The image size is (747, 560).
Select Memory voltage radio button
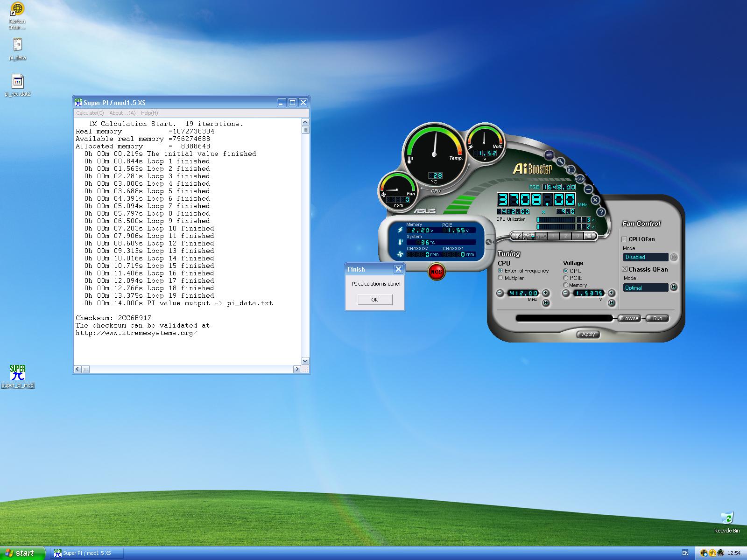click(566, 285)
